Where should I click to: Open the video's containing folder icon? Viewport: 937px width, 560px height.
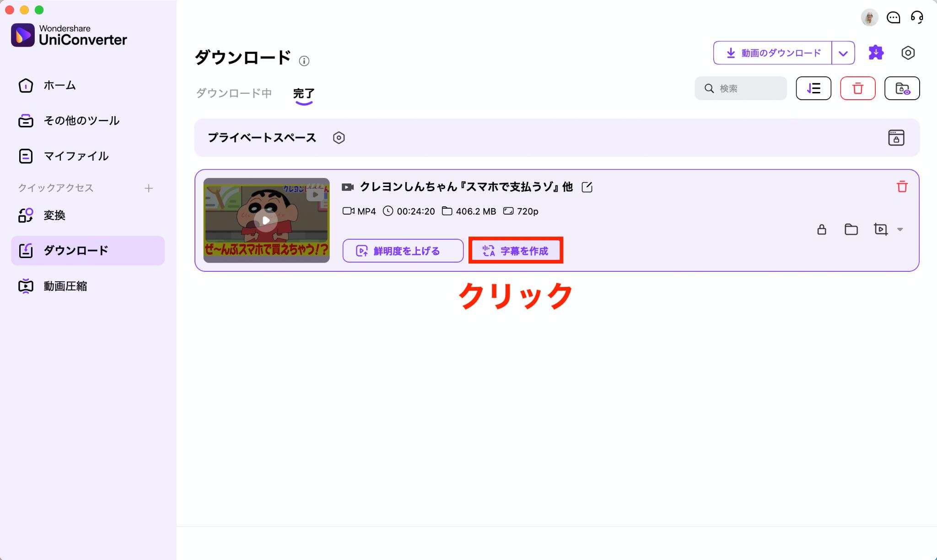pos(851,229)
